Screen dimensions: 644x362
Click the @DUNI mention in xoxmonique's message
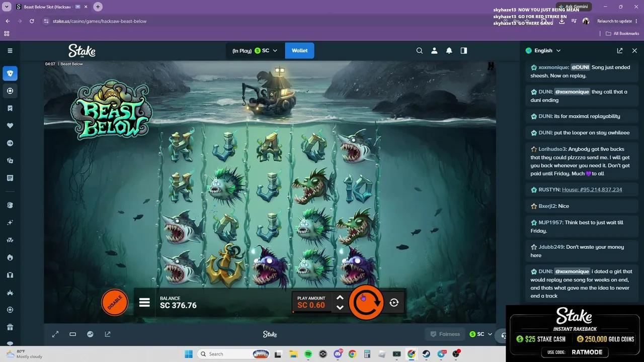coord(580,67)
